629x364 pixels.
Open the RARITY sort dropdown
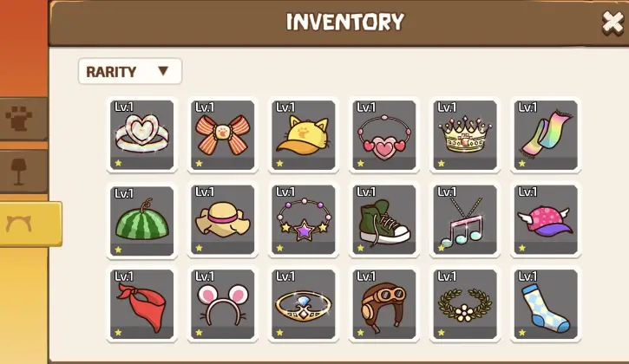tap(130, 71)
